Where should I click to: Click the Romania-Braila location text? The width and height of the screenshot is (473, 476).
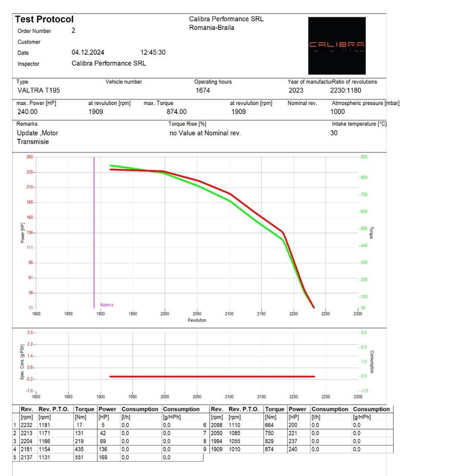coord(212,28)
